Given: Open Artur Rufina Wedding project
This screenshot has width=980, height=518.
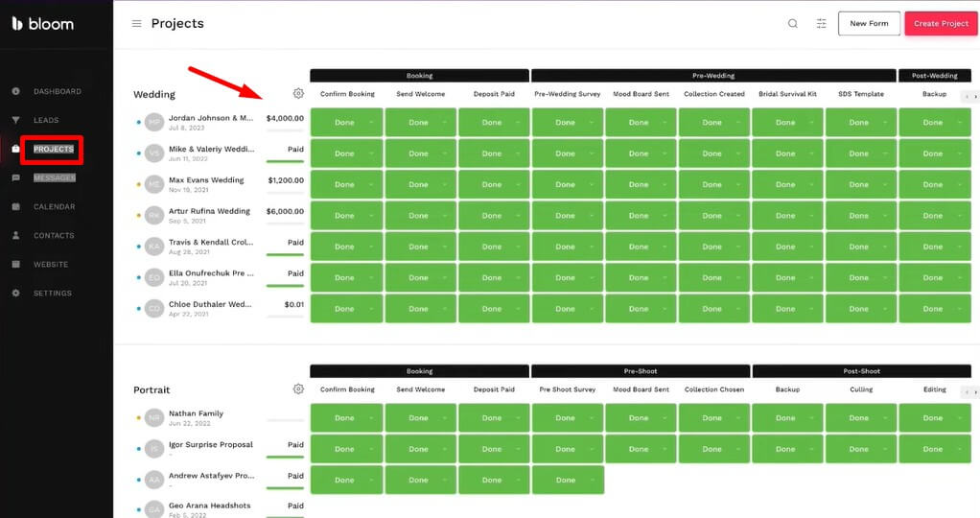Looking at the screenshot, I should point(208,211).
